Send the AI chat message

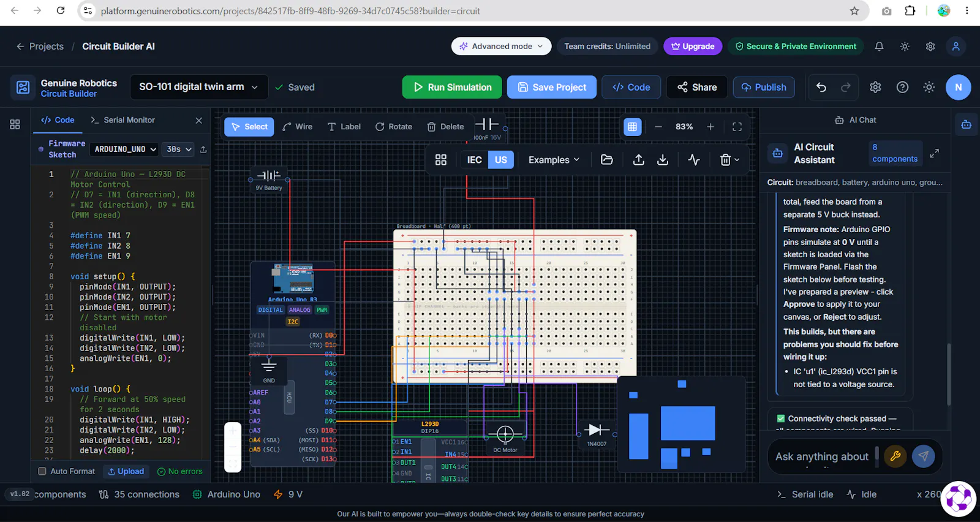point(924,456)
